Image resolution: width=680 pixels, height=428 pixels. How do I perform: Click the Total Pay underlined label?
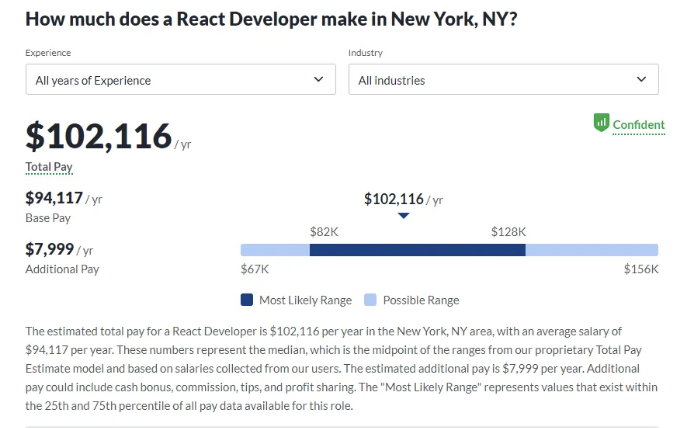point(49,167)
